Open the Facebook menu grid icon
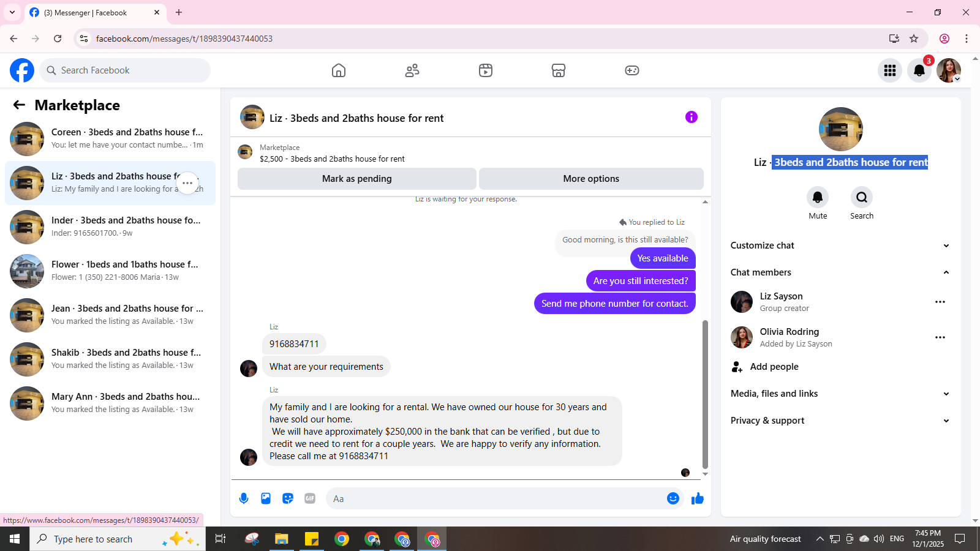The image size is (980, 551). [890, 70]
